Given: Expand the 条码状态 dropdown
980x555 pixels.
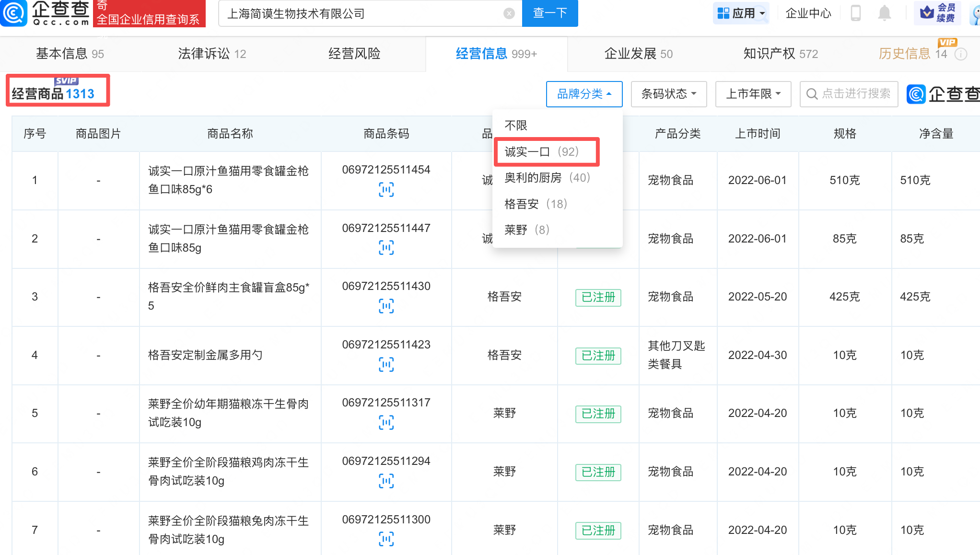Looking at the screenshot, I should 668,94.
